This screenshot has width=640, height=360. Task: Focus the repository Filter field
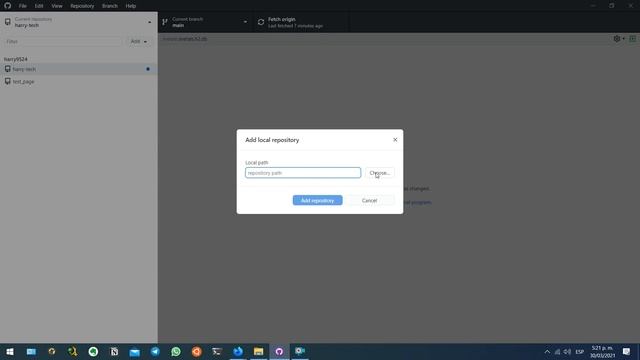63,41
